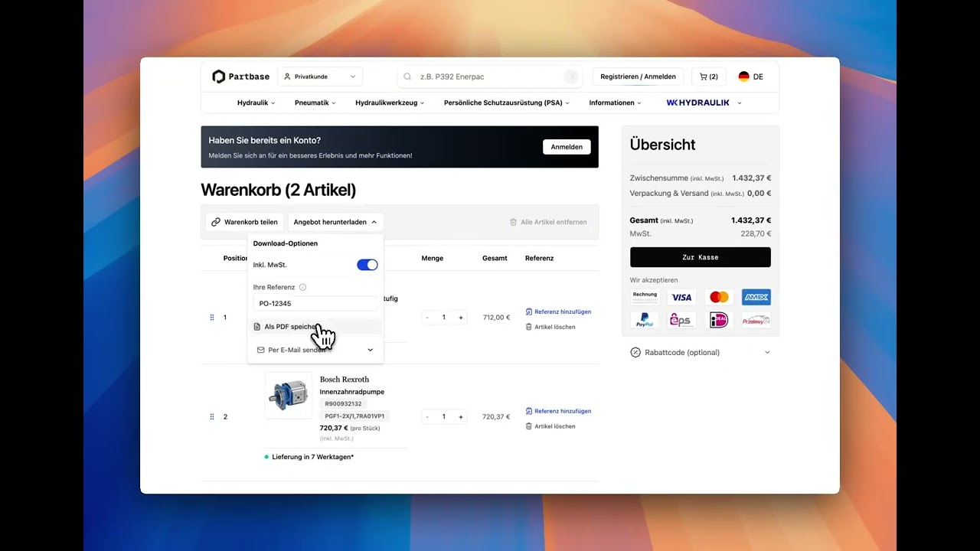Click the PGF1-2X/1,7RA01VP1 tag
Viewport: 980px width, 551px height.
click(354, 416)
